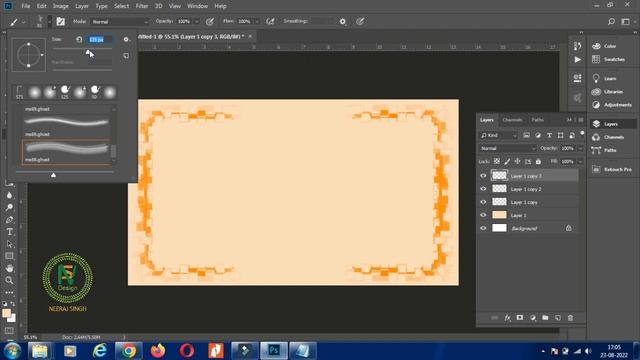640x360 pixels.
Task: Click the brush Size input field
Action: 100,40
